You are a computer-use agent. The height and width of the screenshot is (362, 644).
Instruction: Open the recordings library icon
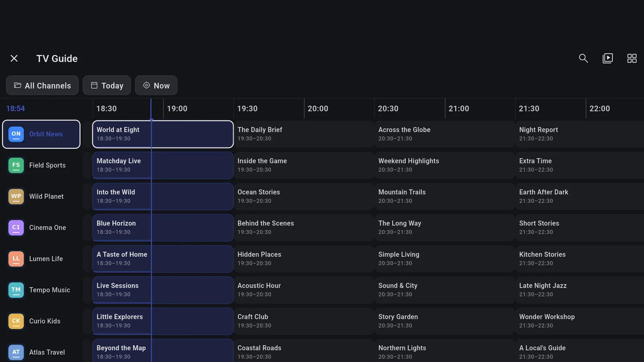(607, 58)
